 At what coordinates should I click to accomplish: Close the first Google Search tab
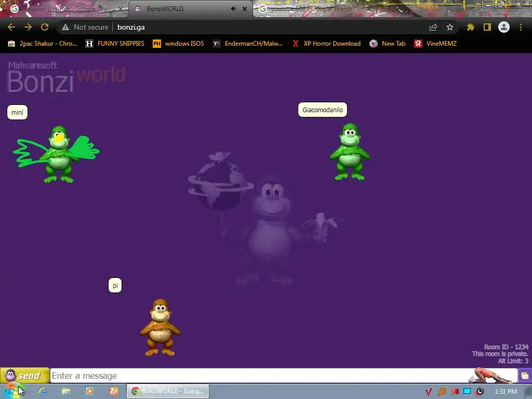[120, 9]
